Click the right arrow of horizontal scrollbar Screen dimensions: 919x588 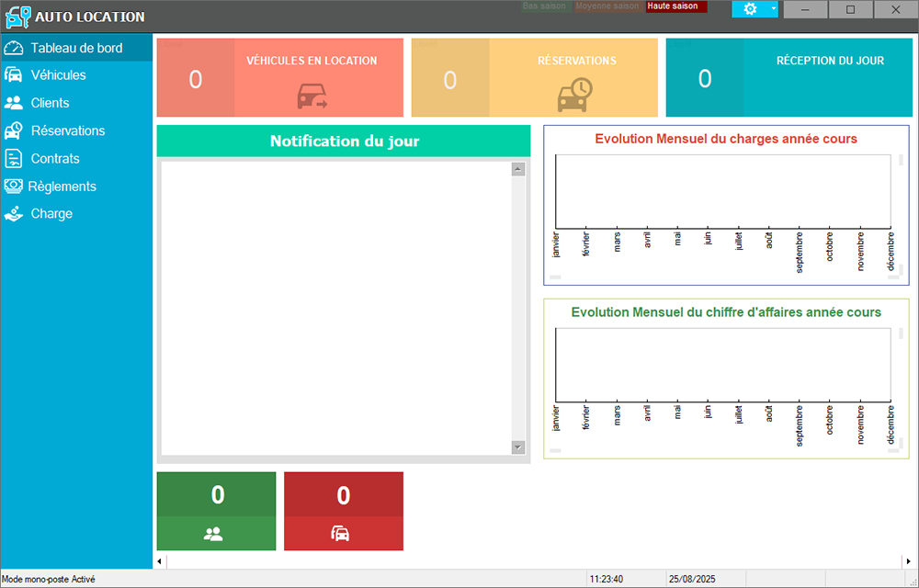pyautogui.click(x=908, y=560)
